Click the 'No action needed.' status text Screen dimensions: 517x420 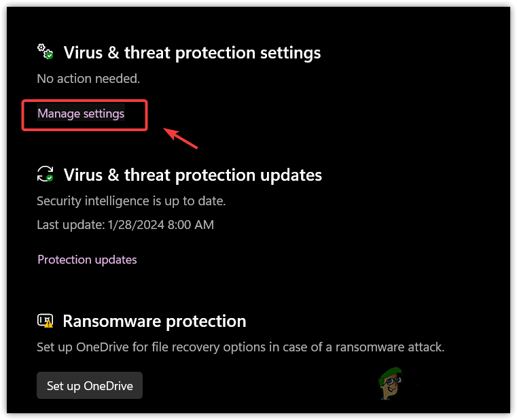tap(88, 79)
